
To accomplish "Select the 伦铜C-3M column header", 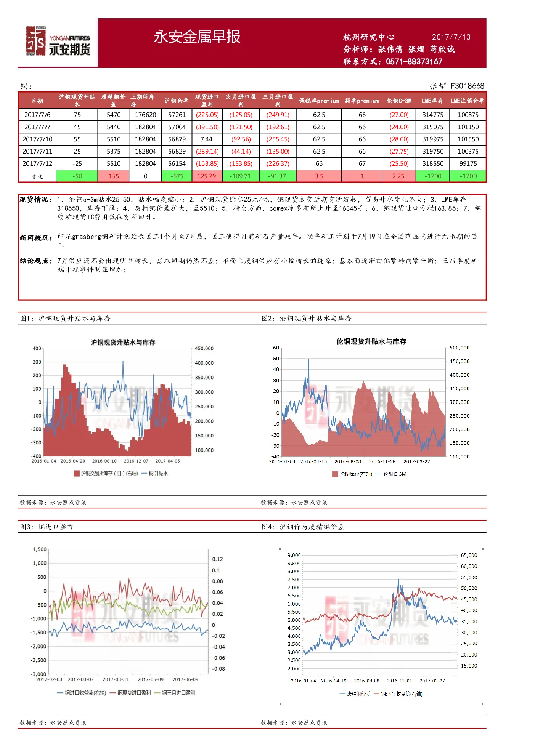I will pyautogui.click(x=399, y=101).
